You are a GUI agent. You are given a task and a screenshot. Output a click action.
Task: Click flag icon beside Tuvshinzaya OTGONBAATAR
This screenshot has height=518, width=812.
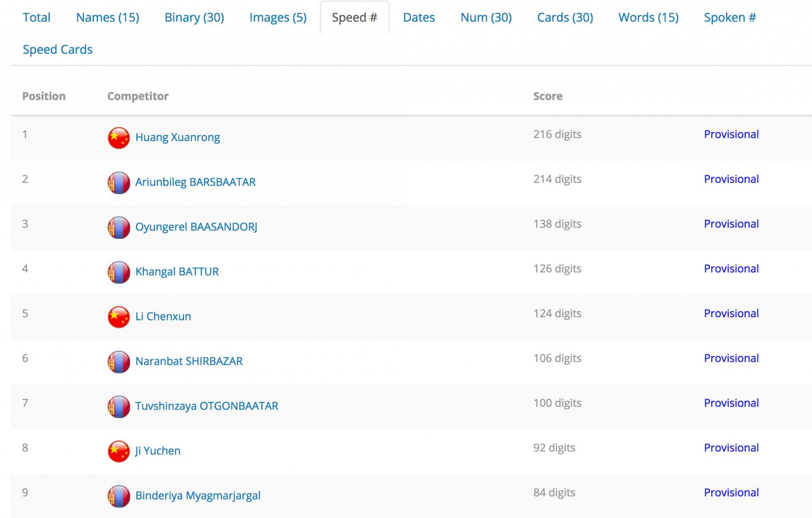click(x=119, y=406)
